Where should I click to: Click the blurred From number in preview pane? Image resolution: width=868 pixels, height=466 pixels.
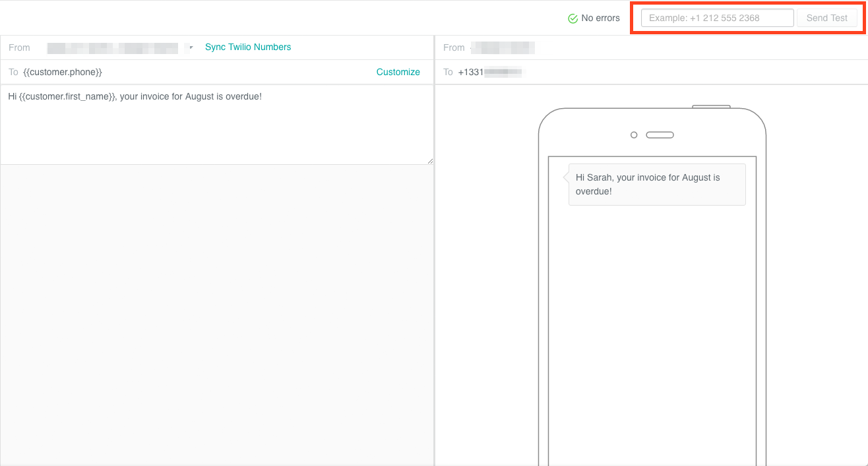point(504,47)
